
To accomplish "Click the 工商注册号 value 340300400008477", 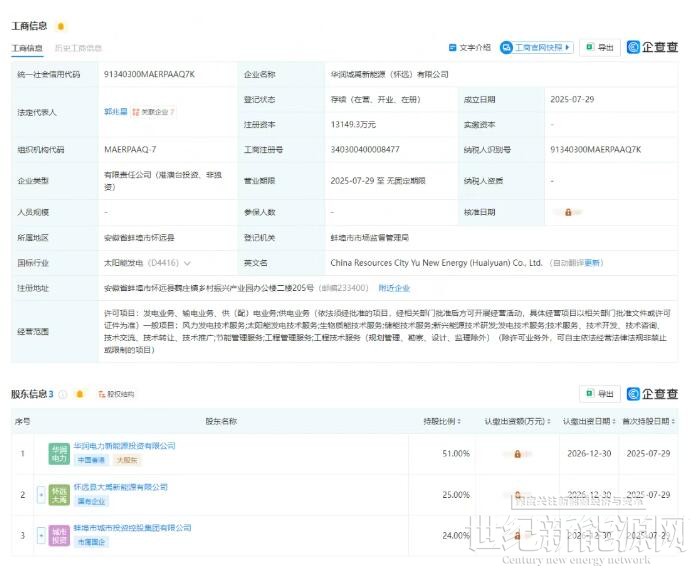I will [x=365, y=150].
